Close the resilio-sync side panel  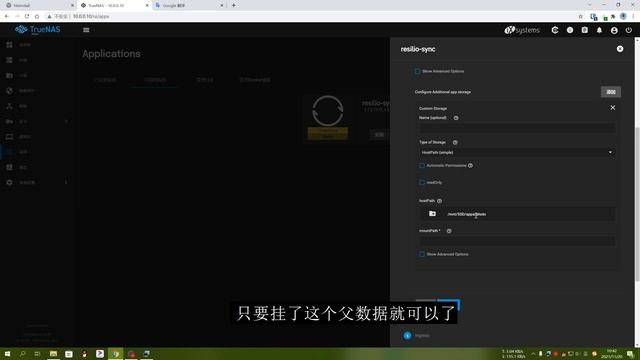tap(620, 49)
